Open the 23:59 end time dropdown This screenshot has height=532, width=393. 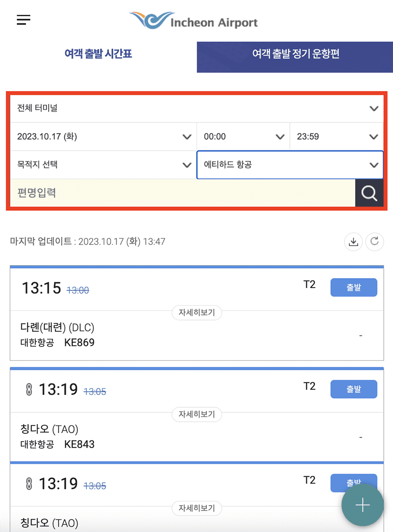337,136
